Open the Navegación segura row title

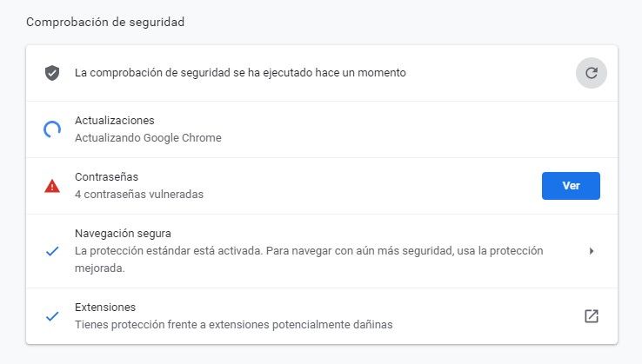coord(123,233)
